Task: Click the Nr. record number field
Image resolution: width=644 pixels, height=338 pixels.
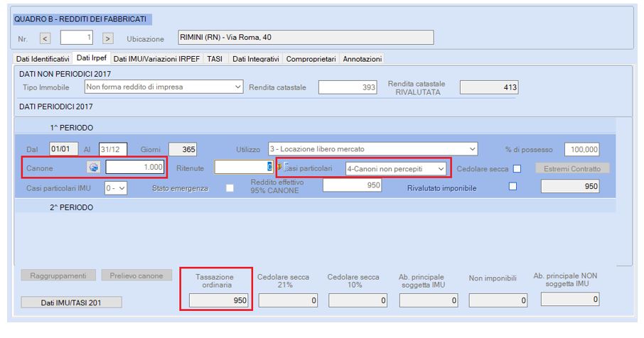Action: (x=76, y=38)
